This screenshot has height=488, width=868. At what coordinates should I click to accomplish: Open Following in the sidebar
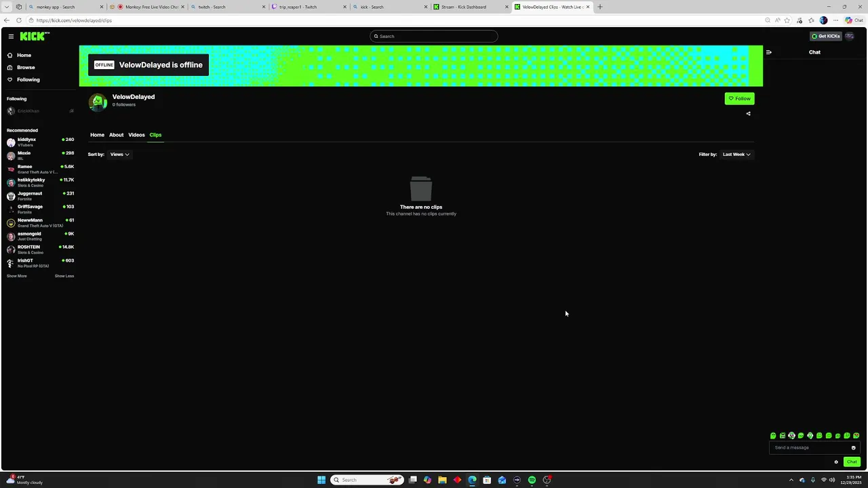(x=23, y=79)
